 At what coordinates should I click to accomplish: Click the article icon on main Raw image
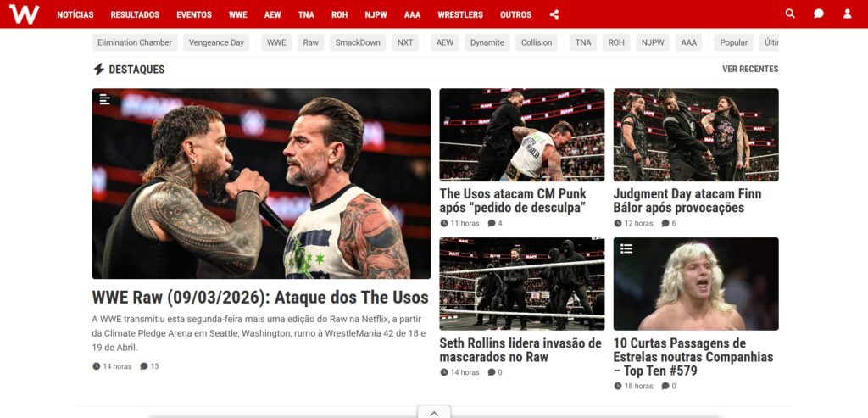click(x=104, y=99)
